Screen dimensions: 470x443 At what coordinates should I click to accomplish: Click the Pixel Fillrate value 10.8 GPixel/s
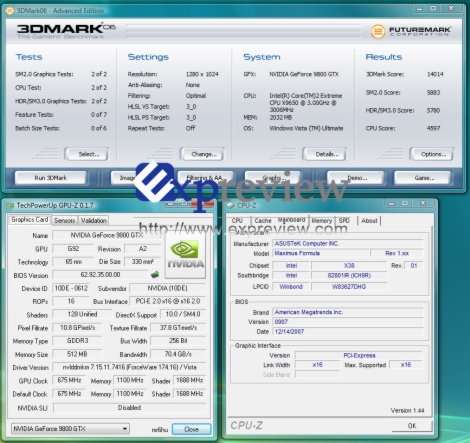tap(77, 328)
